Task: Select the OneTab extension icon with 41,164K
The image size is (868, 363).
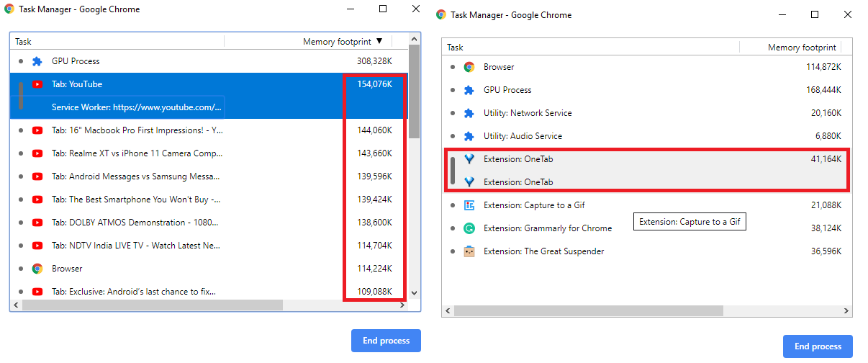Action: pos(469,159)
